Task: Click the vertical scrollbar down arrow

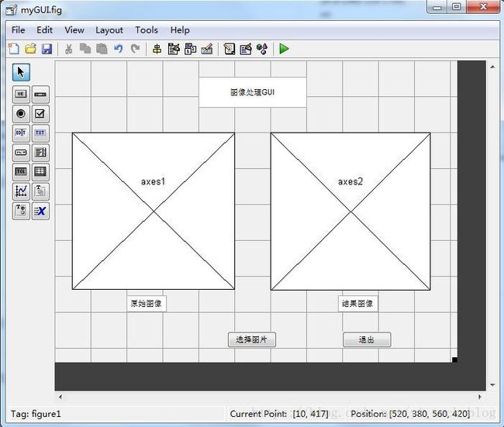Action: (492, 384)
